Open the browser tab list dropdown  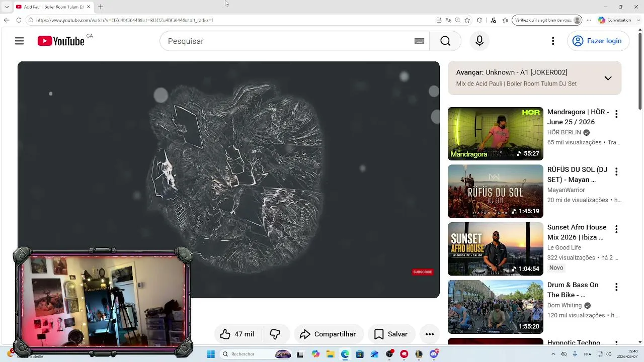(7, 7)
